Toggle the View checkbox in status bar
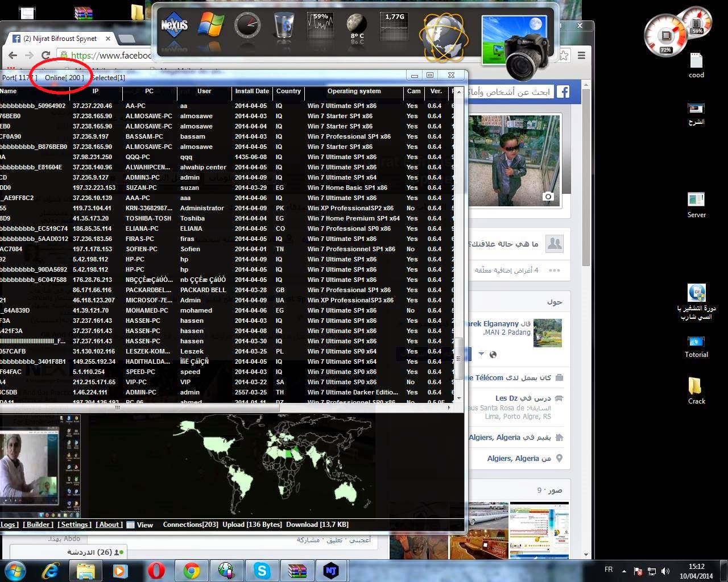Viewport: 728px width, 582px height. 130,525
